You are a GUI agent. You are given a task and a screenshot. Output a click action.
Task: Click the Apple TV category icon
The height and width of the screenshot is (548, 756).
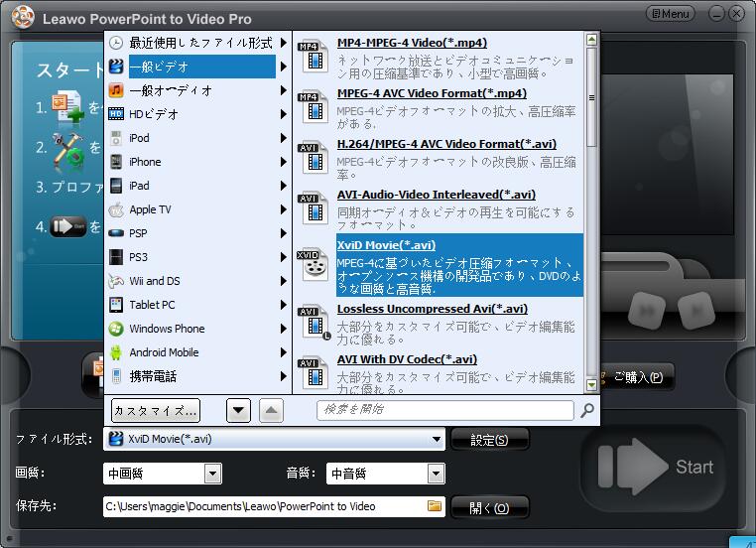coord(116,209)
